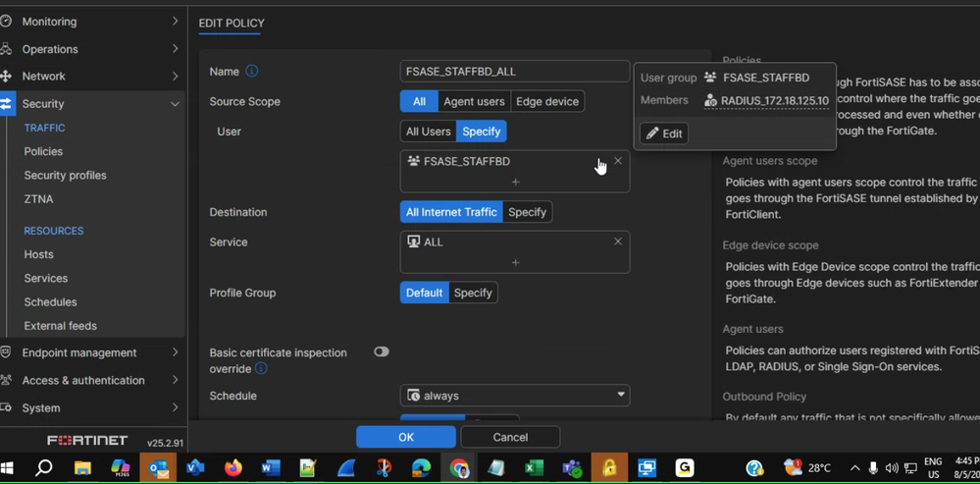Expand the Endpoint management sidebar section

91,352
